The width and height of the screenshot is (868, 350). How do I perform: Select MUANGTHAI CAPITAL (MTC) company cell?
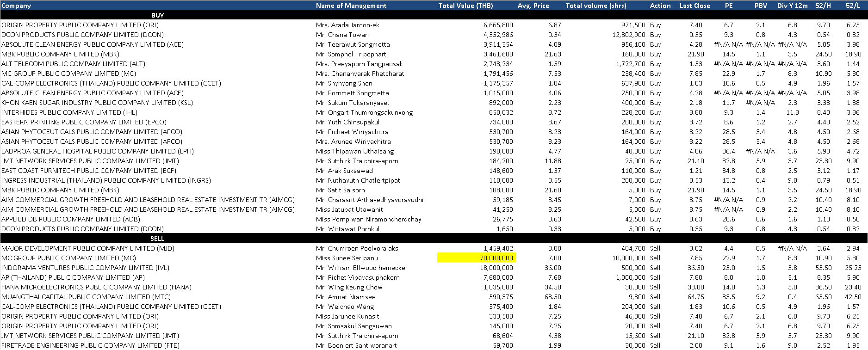86,297
